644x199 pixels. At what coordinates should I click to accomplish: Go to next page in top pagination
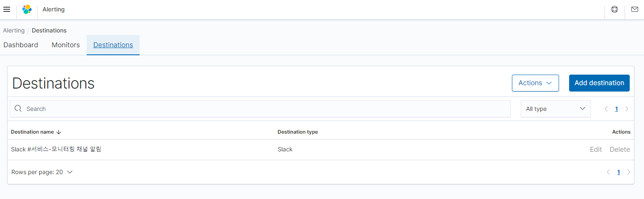coord(627,109)
